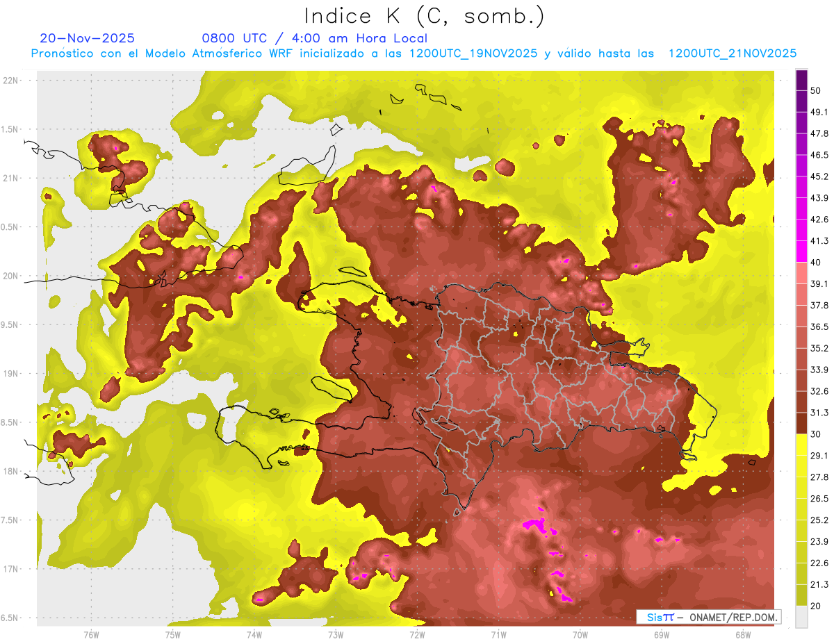The width and height of the screenshot is (834, 644).
Task: Click the "76W" longitude label
Action: (91, 634)
